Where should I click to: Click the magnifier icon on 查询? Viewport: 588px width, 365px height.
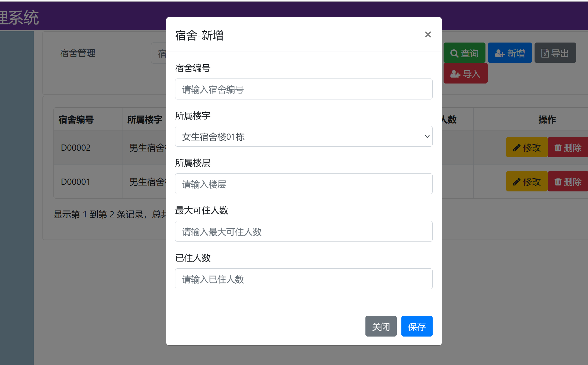(x=454, y=53)
